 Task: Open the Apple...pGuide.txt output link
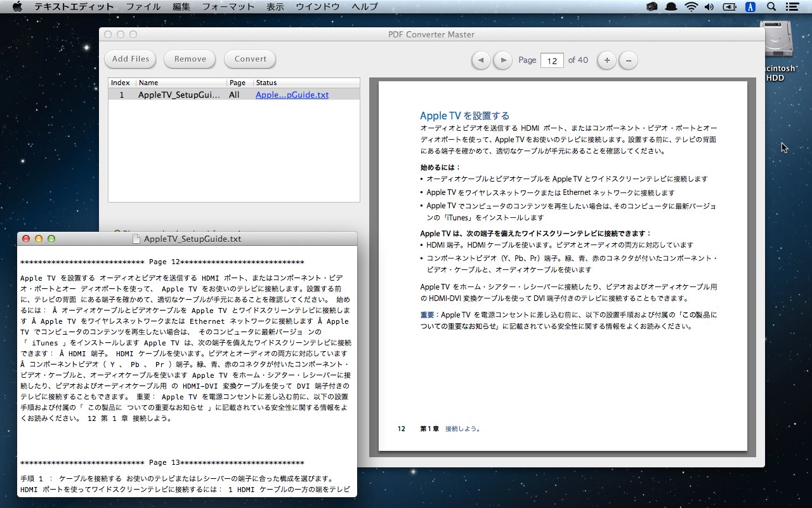[x=292, y=95]
